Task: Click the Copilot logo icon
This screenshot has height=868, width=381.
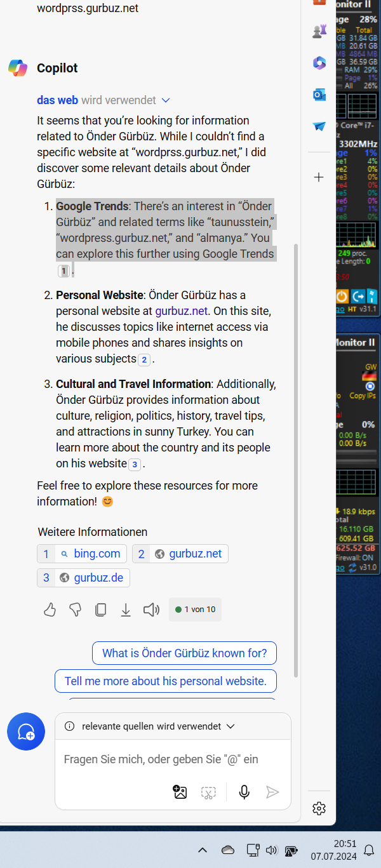Action: pyautogui.click(x=18, y=68)
